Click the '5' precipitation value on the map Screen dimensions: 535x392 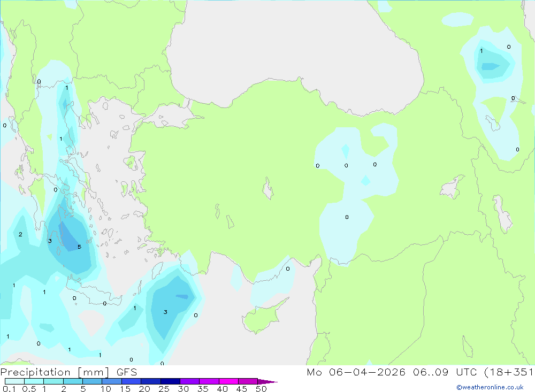pos(80,247)
